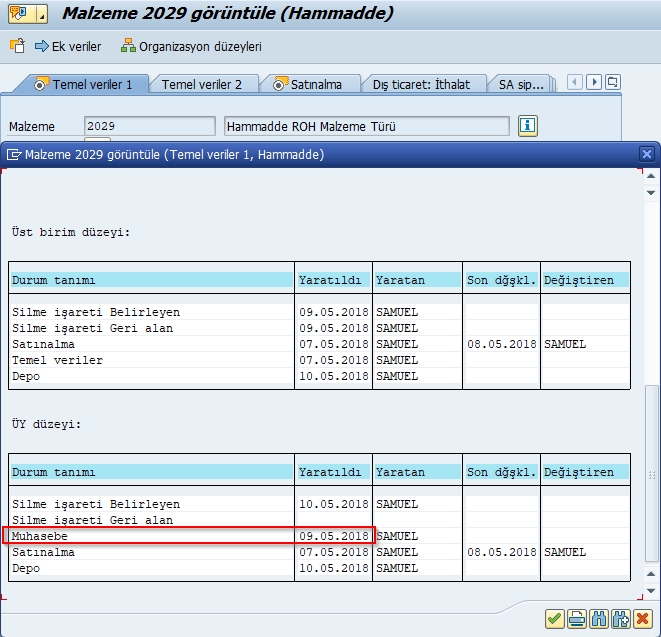Click the Ek veriler button
661x637 pixels.
[x=68, y=46]
